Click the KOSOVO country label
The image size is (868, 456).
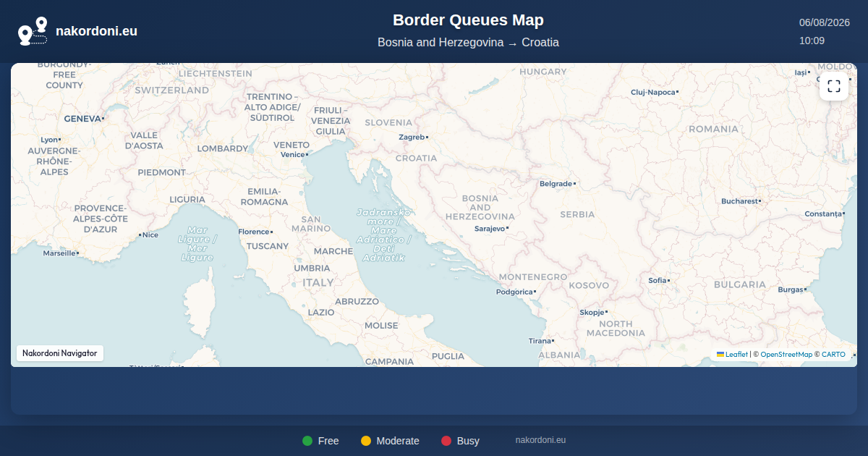tap(589, 285)
